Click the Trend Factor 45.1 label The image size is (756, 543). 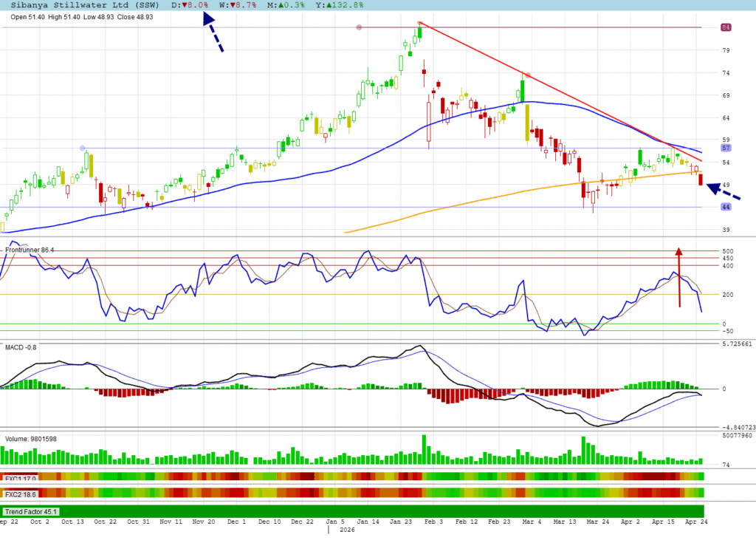(x=30, y=511)
